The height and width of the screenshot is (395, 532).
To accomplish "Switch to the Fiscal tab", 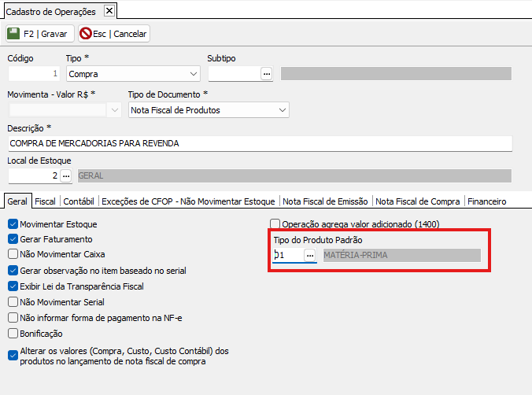I will pos(45,201).
